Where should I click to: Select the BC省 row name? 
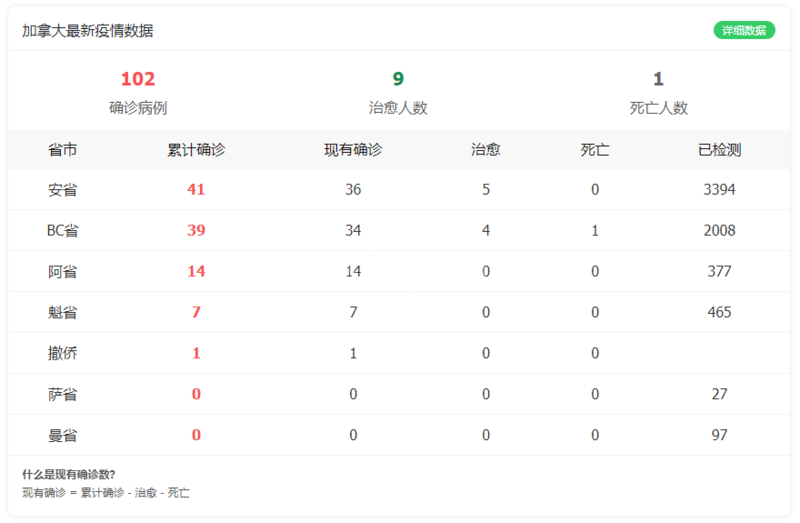62,231
